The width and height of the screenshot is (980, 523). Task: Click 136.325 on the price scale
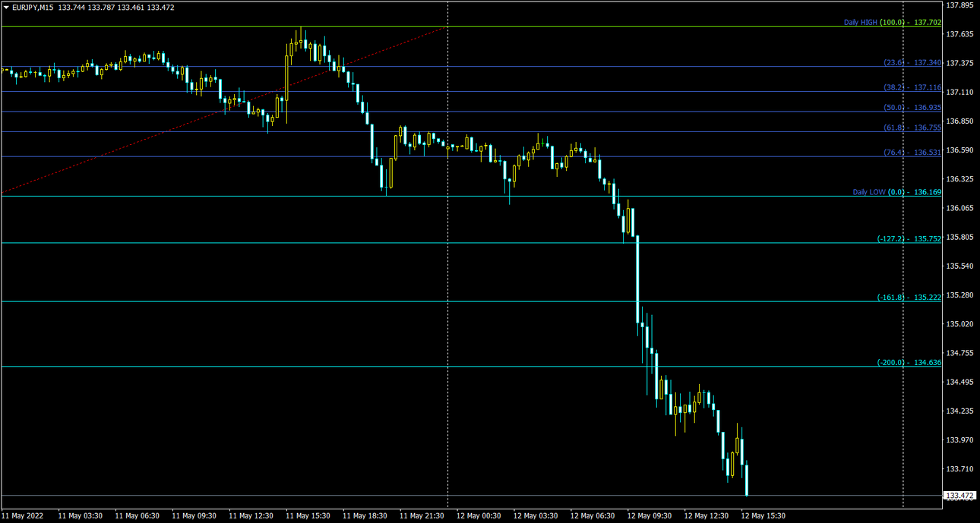click(960, 179)
